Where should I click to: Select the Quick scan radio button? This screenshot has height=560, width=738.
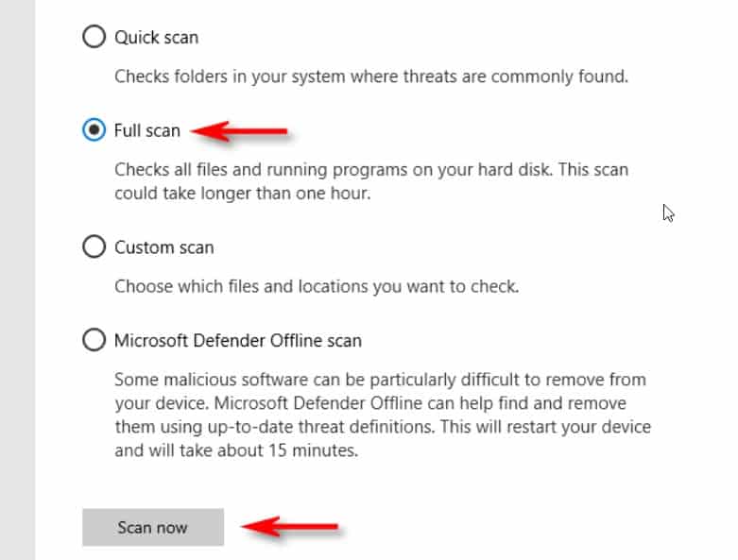click(x=94, y=38)
